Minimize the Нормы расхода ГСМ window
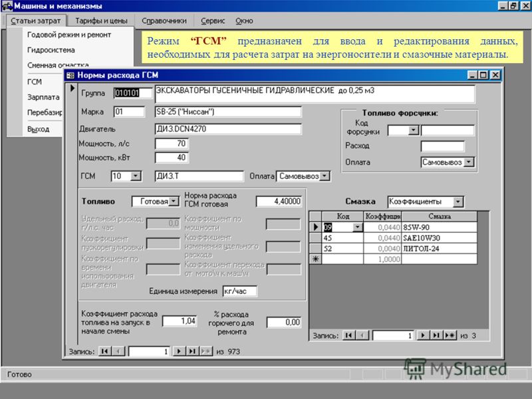 [x=472, y=75]
